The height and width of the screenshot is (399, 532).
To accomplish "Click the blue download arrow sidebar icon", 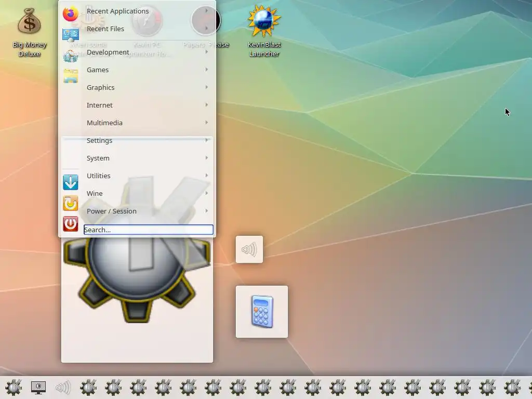I will pos(71,182).
